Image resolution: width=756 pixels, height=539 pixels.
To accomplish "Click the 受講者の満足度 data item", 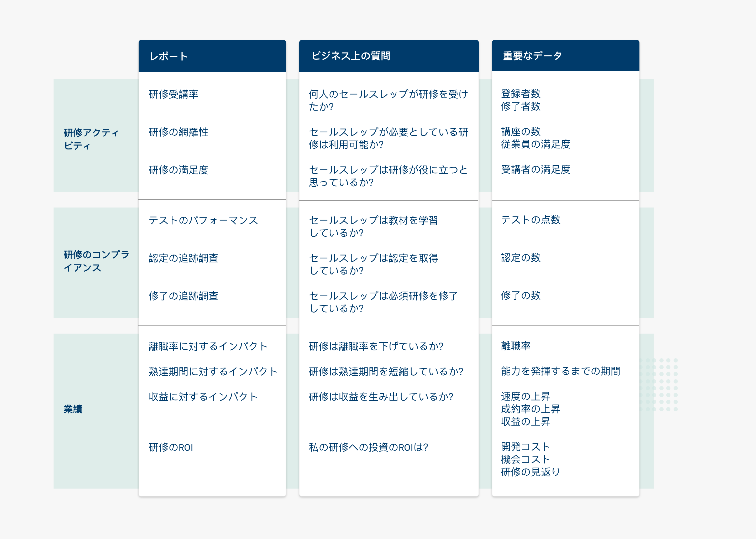I will [536, 169].
